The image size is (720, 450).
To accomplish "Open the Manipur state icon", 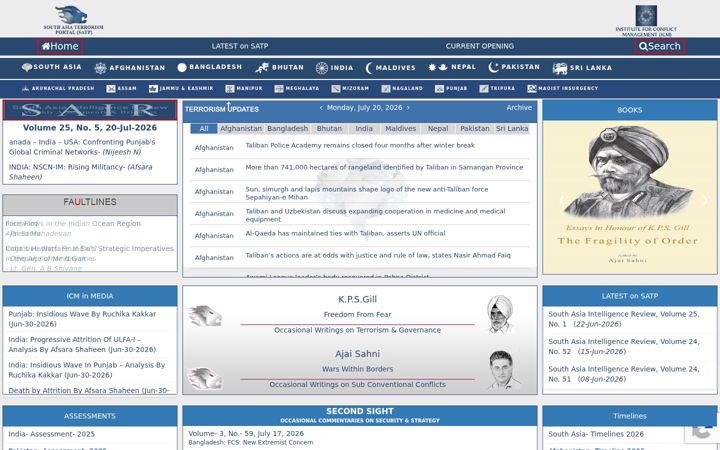I will coord(230,89).
